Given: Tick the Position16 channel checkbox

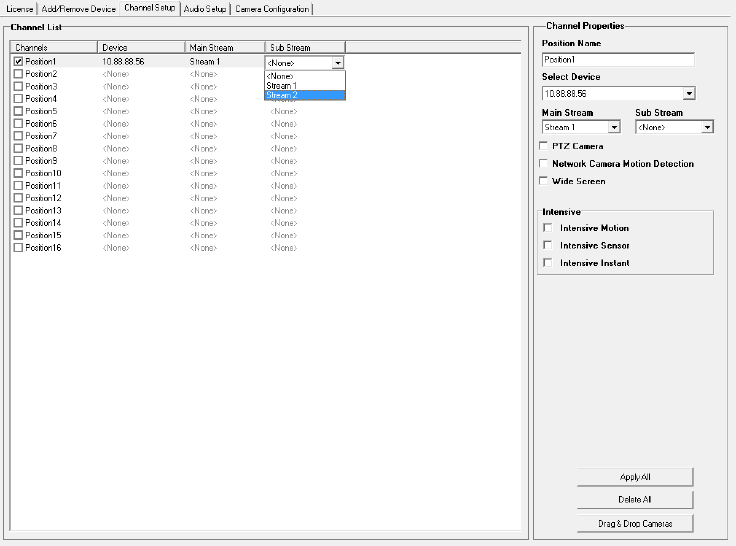Looking at the screenshot, I should click(x=18, y=248).
